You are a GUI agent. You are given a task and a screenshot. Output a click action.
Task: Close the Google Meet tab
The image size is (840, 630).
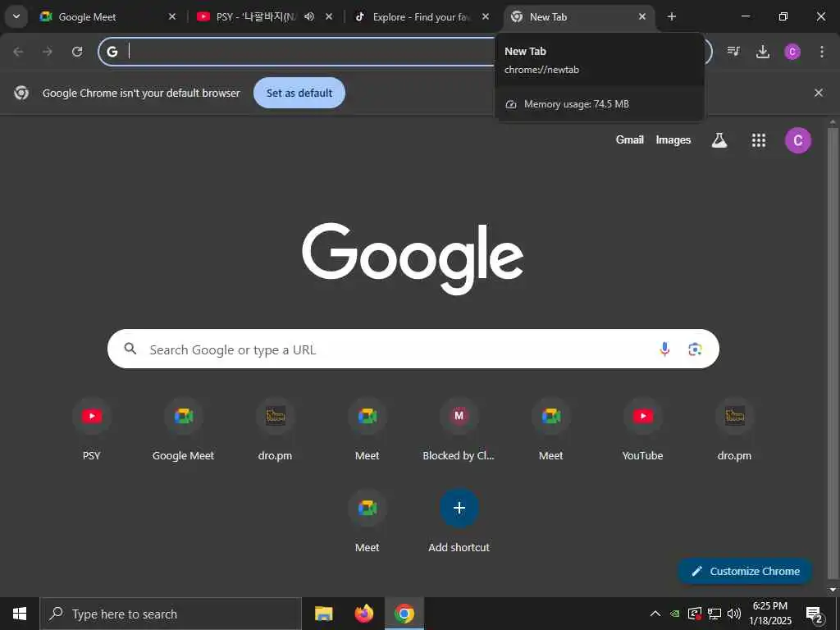[x=172, y=16]
